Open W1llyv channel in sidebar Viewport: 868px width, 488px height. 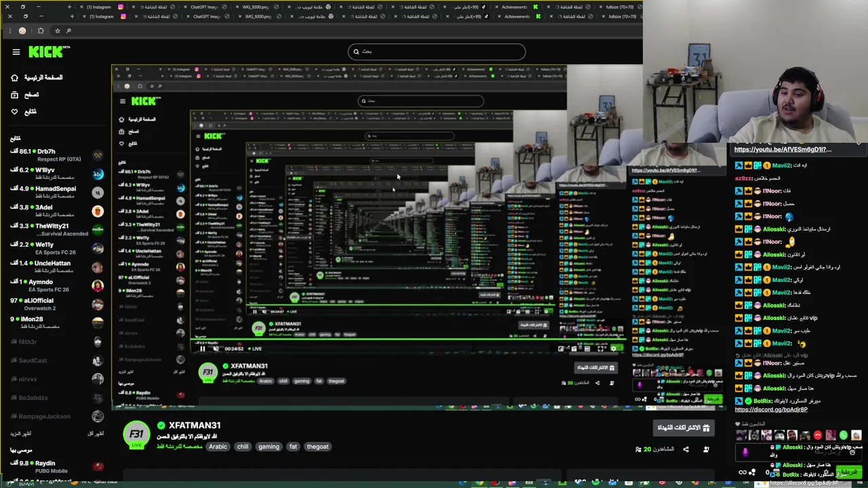coord(57,174)
